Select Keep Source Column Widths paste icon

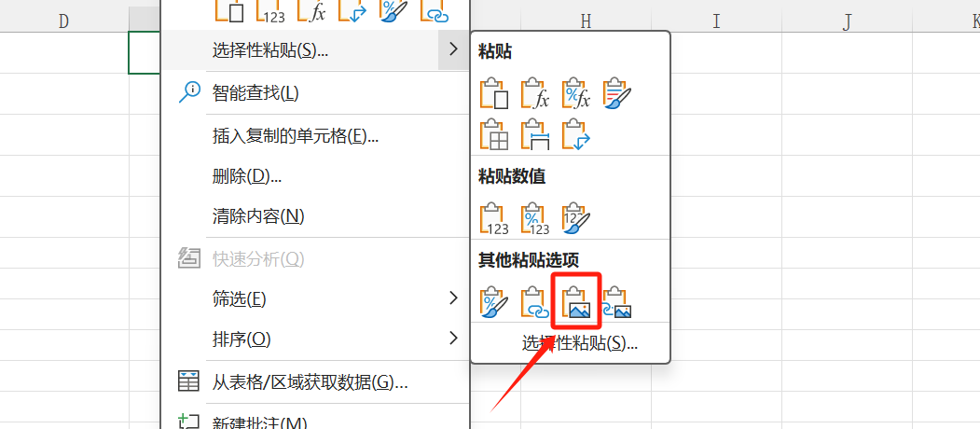[x=535, y=134]
